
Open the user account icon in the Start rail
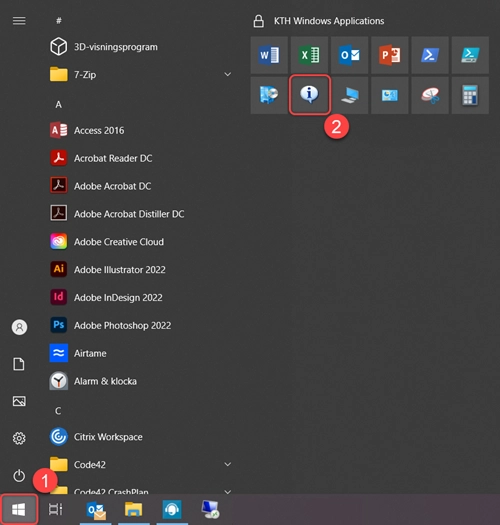[19, 327]
